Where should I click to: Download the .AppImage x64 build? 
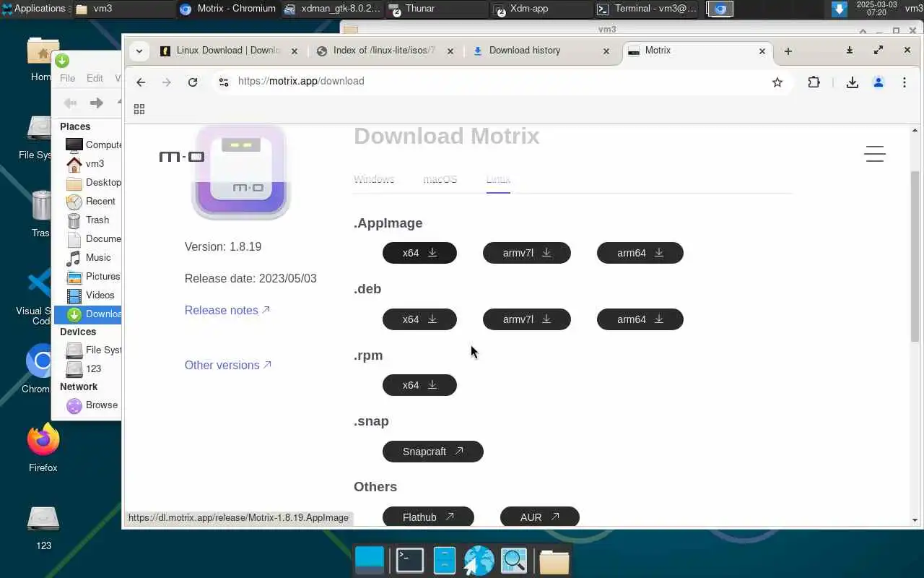point(419,253)
